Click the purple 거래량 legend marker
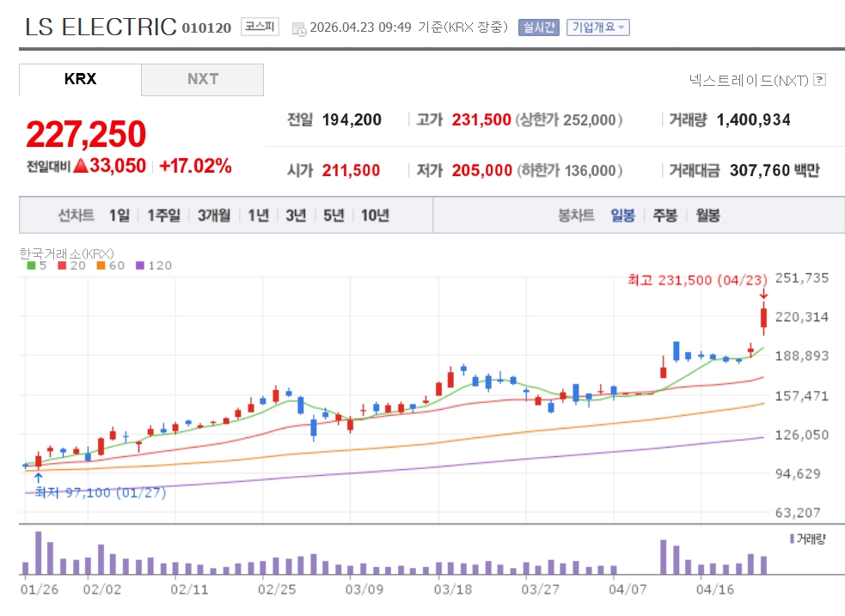This screenshot has height=616, width=845. tap(792, 539)
